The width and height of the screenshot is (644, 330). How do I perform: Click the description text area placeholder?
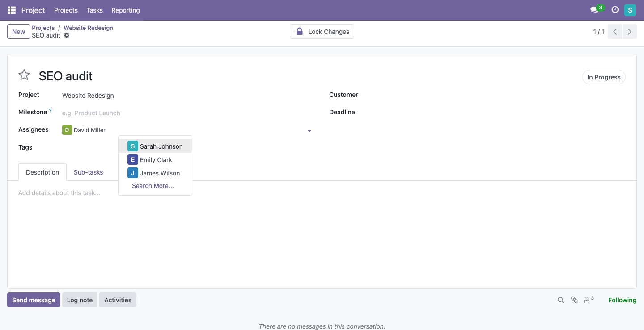pyautogui.click(x=59, y=193)
